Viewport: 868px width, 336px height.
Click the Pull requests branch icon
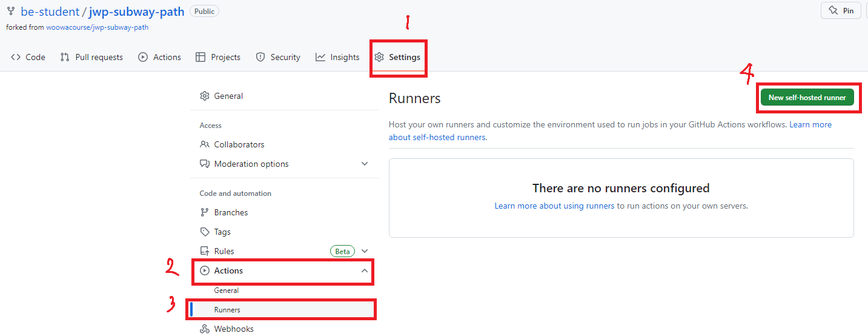[65, 57]
